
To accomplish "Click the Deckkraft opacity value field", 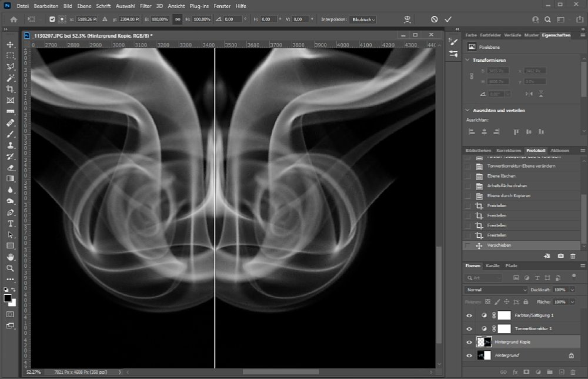I will (x=559, y=290).
